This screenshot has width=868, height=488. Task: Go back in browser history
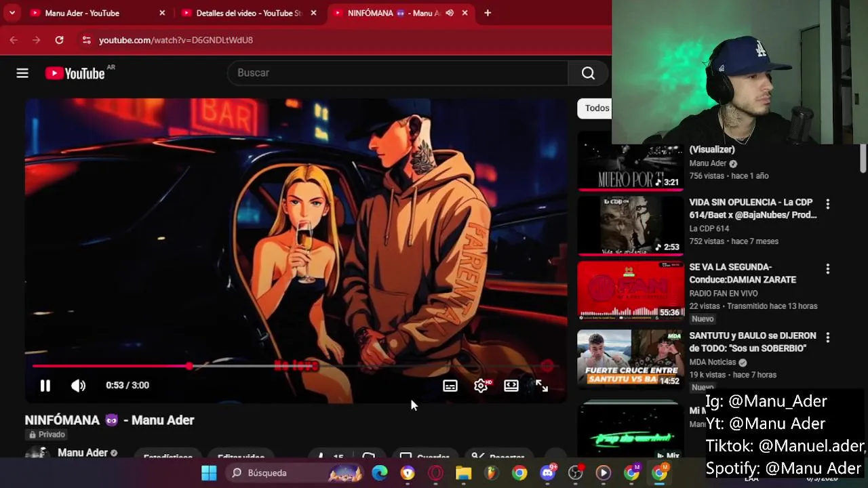coord(14,40)
